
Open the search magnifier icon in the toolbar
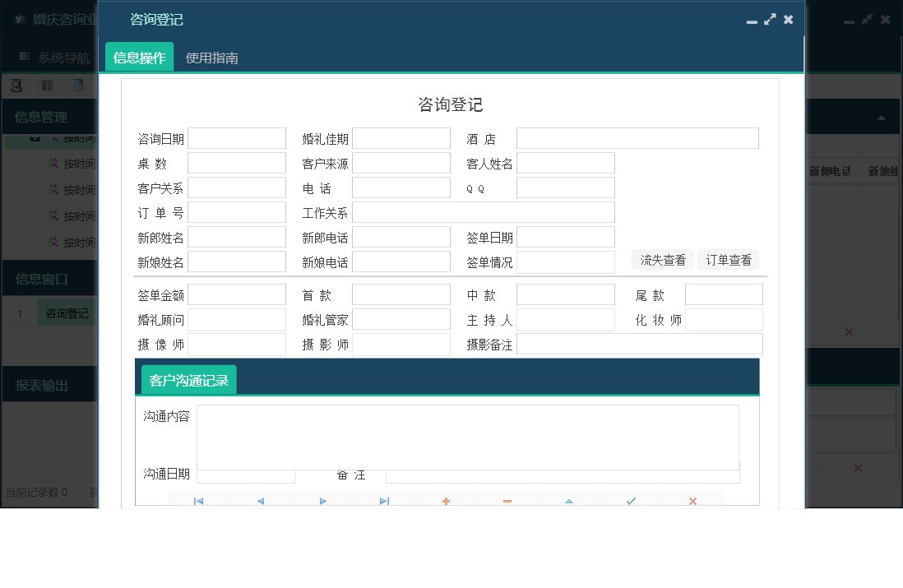pyautogui.click(x=17, y=85)
